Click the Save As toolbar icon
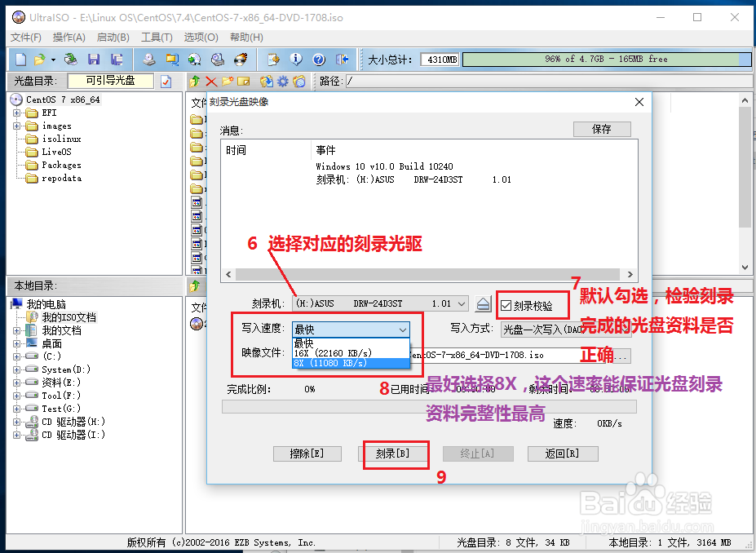The height and width of the screenshot is (553, 756). click(116, 60)
